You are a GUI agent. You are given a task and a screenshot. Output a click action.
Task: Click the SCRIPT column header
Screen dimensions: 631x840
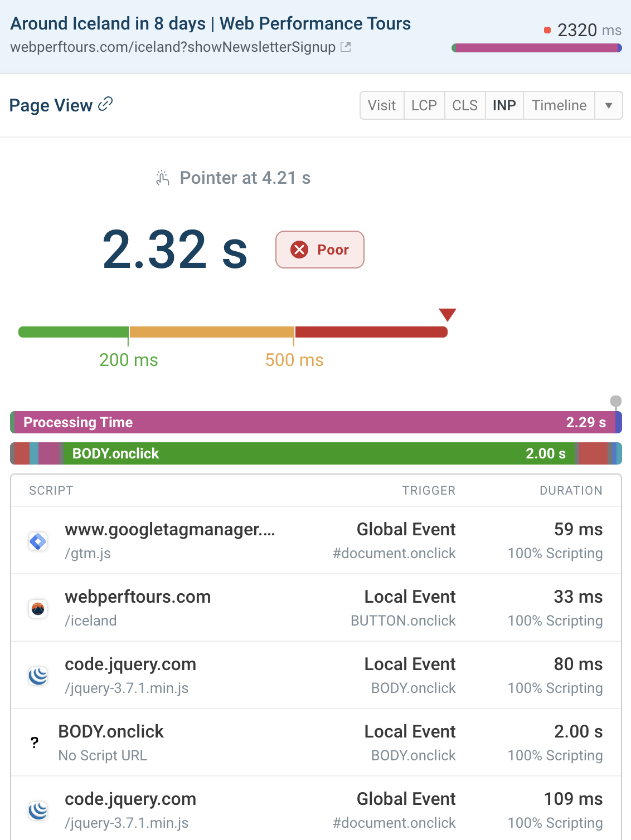click(51, 490)
